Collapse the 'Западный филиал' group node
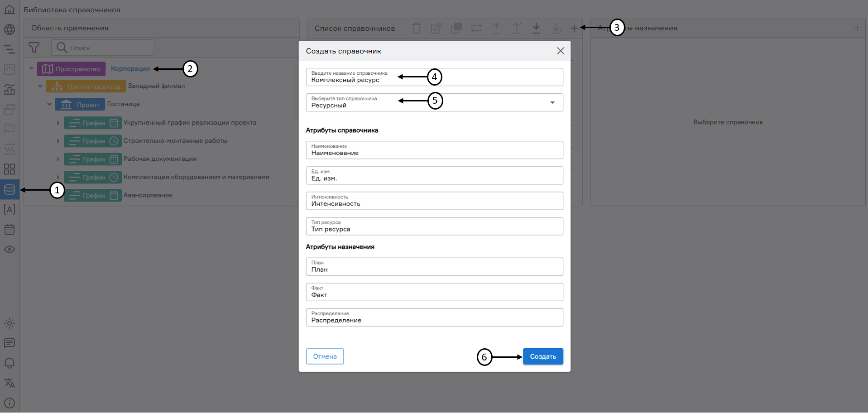 (40, 86)
